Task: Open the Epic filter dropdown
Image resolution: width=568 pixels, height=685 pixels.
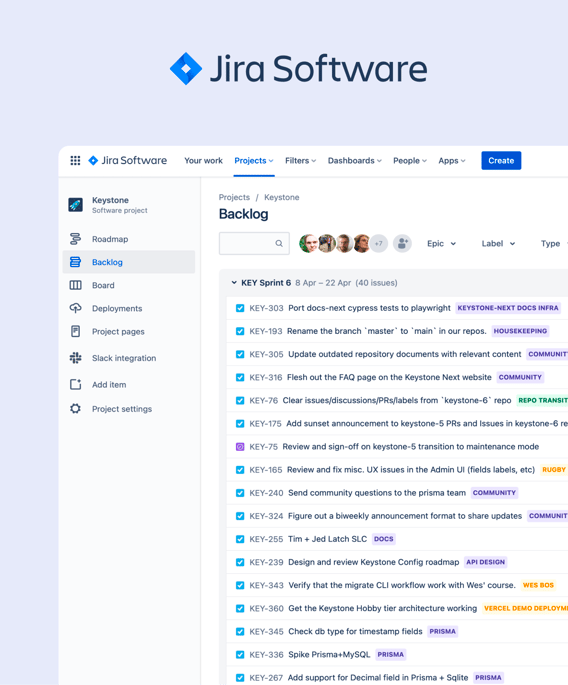Action: [441, 243]
